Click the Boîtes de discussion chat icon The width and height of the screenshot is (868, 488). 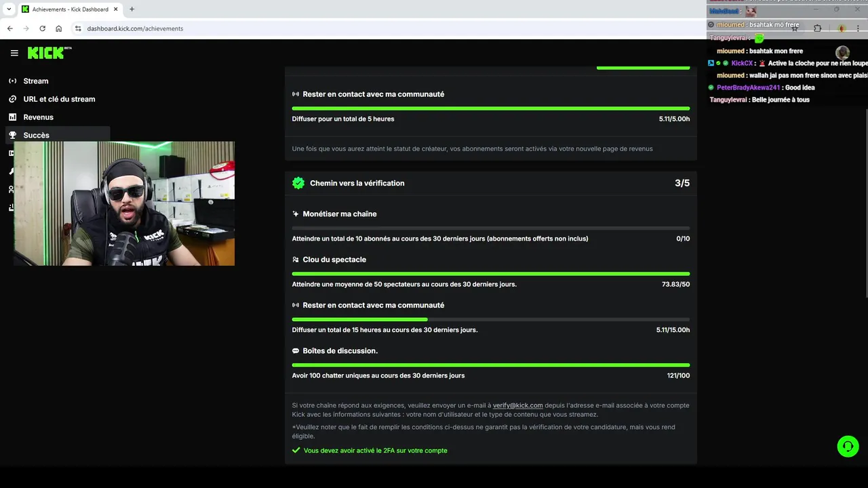pos(296,351)
